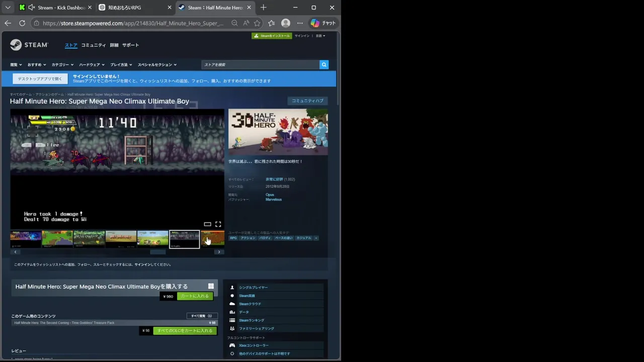This screenshot has width=644, height=362.
Task: Open the developer Opus link
Action: pyautogui.click(x=270, y=195)
